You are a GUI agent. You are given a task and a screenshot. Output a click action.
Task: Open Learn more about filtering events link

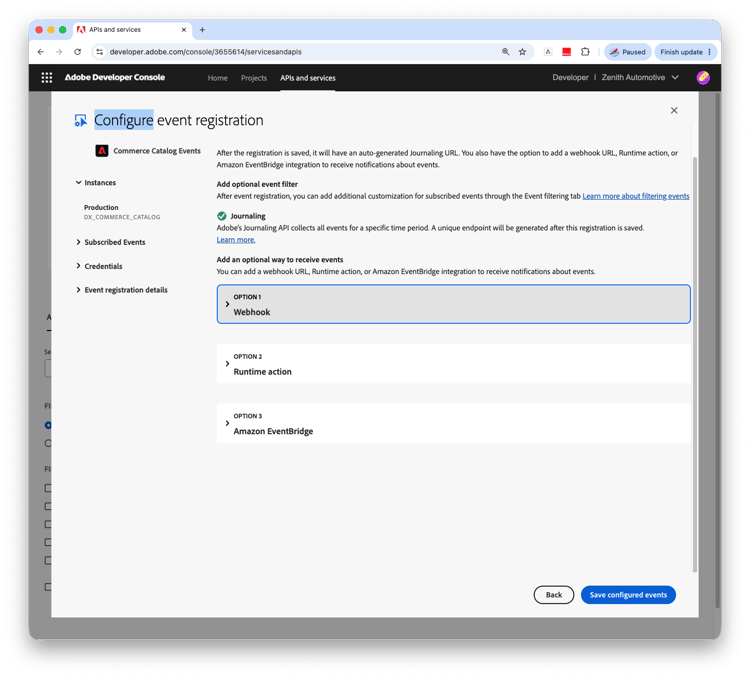636,196
